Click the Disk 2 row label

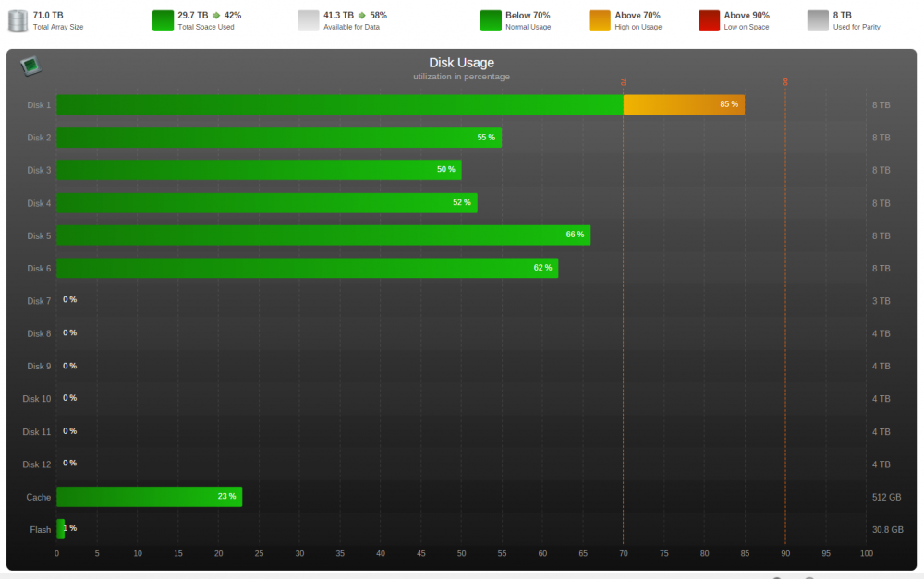pos(39,138)
